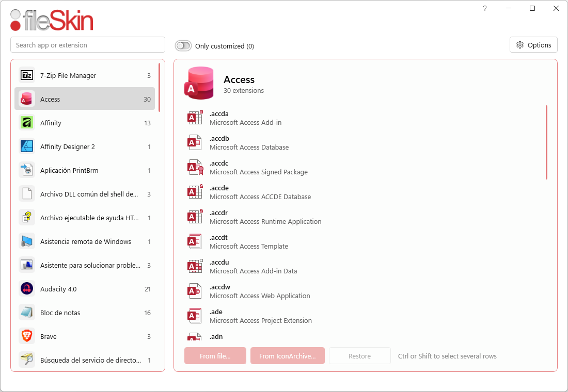Select the .accda add-in file icon
Viewport: 568px width, 392px height.
click(x=195, y=118)
